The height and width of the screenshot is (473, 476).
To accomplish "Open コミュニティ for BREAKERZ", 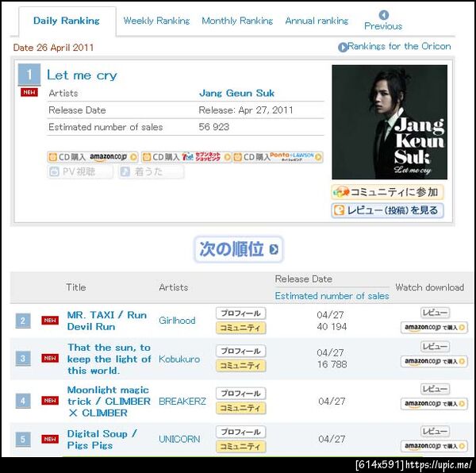I will tap(240, 408).
